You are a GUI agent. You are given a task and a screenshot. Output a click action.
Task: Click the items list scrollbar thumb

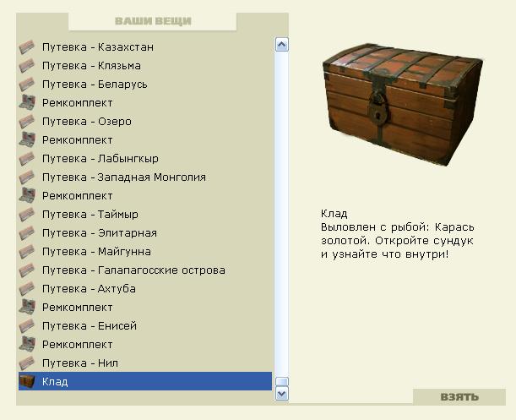[282, 382]
